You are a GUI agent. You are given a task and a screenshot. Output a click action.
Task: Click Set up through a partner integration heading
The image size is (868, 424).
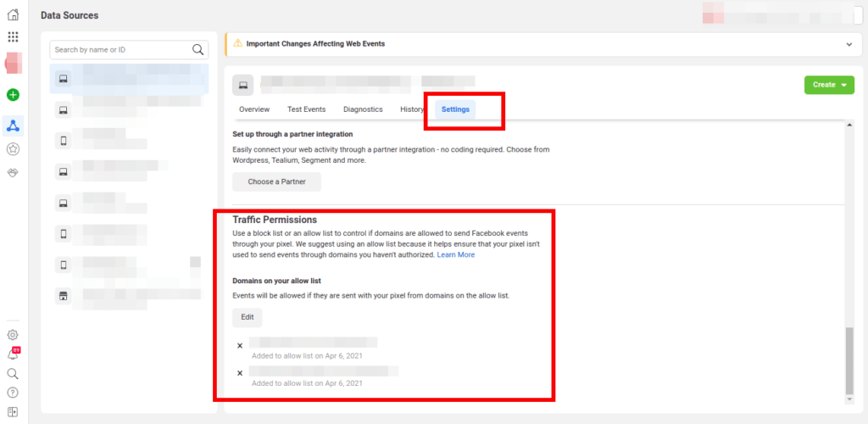point(292,135)
